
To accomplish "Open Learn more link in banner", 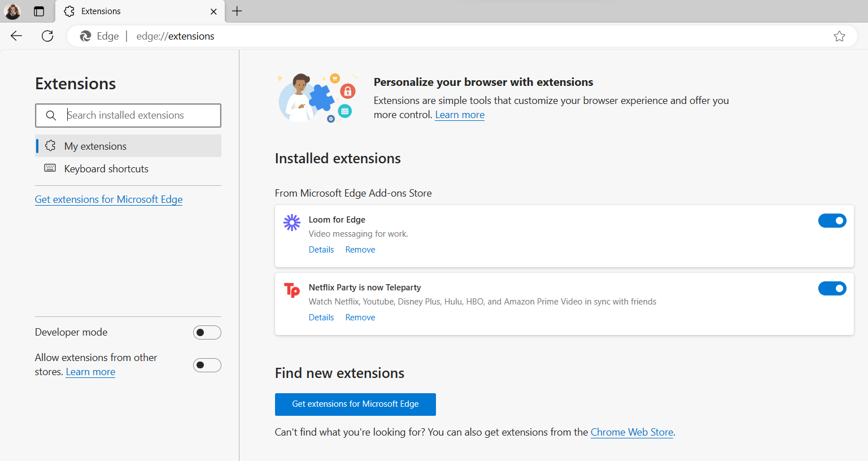I will (460, 115).
